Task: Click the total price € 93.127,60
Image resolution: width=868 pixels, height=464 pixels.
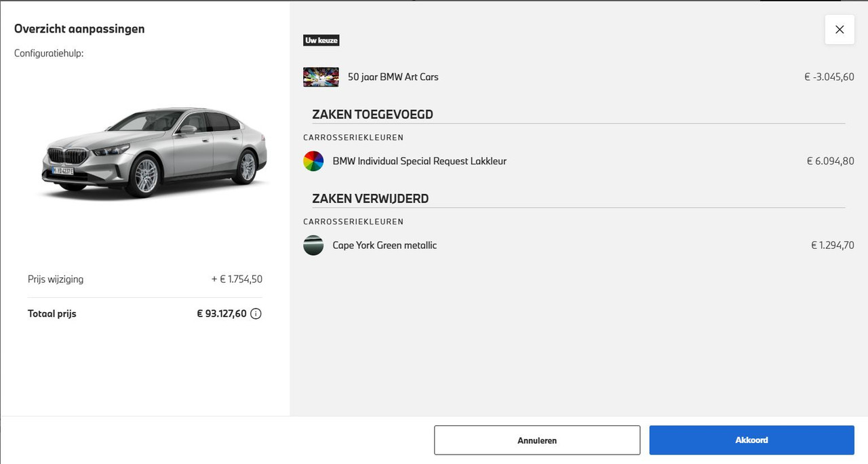Action: pos(222,314)
